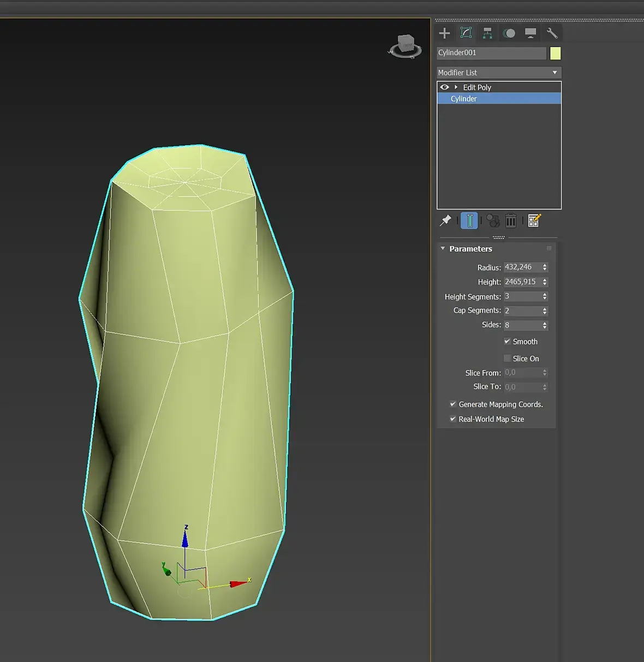Hide Edit Poly modifier via eye icon

click(444, 87)
